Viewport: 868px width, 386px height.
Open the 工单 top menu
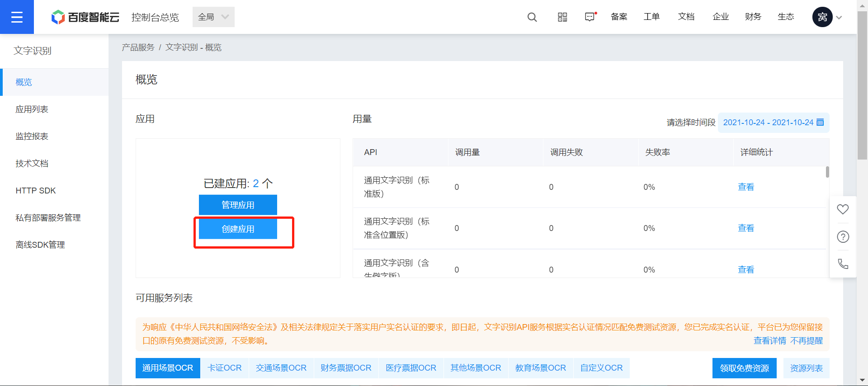[x=651, y=17]
